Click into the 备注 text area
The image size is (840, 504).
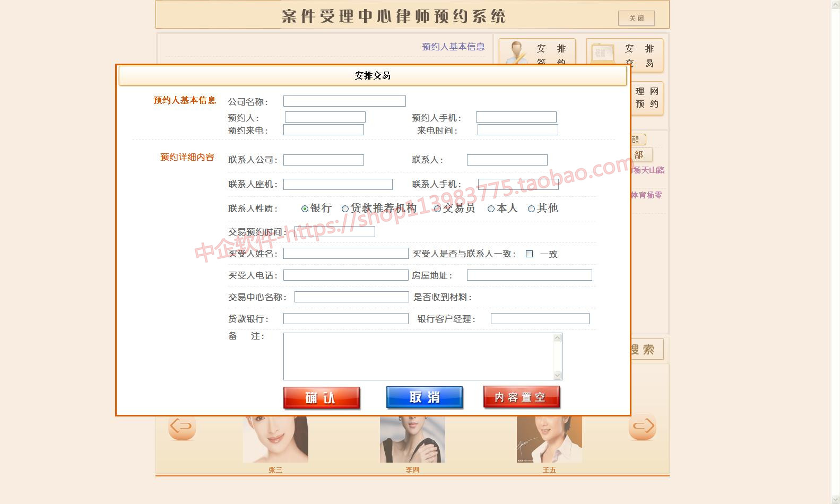click(x=418, y=357)
